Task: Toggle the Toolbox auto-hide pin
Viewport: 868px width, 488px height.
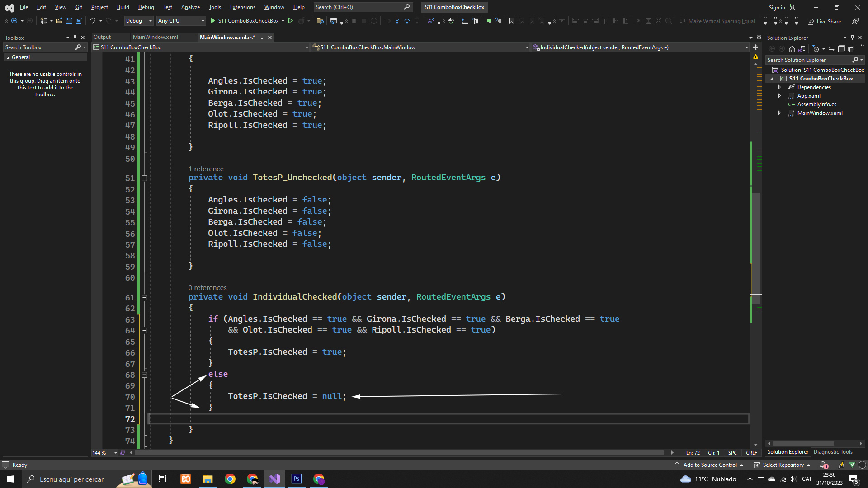Action: (75, 38)
